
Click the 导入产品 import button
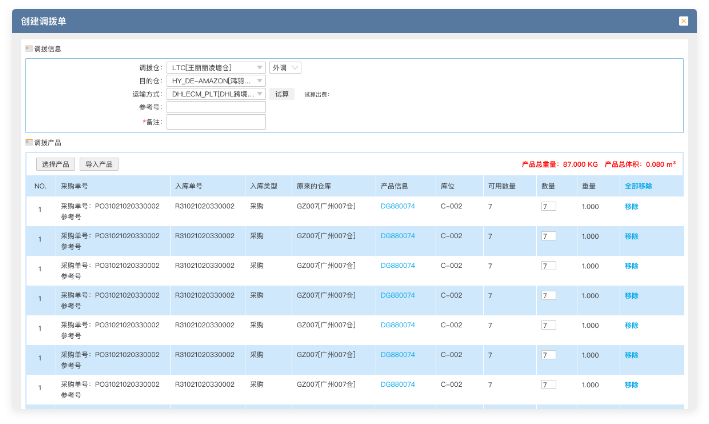tap(99, 164)
